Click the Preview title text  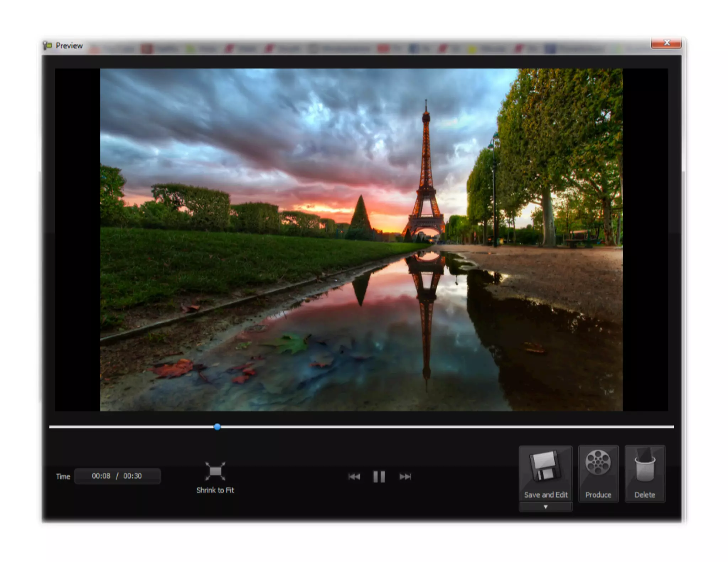tap(69, 45)
